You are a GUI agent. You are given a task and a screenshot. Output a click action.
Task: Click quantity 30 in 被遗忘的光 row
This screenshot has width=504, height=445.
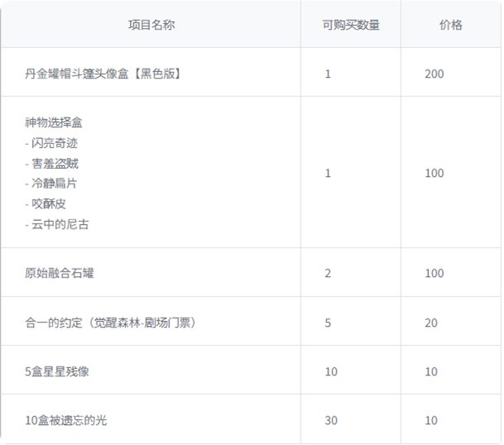(331, 420)
